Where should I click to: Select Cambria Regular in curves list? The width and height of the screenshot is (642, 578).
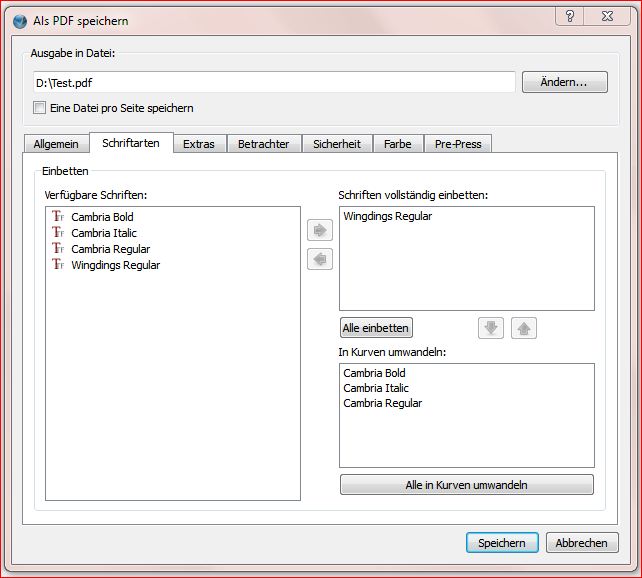pyautogui.click(x=382, y=403)
